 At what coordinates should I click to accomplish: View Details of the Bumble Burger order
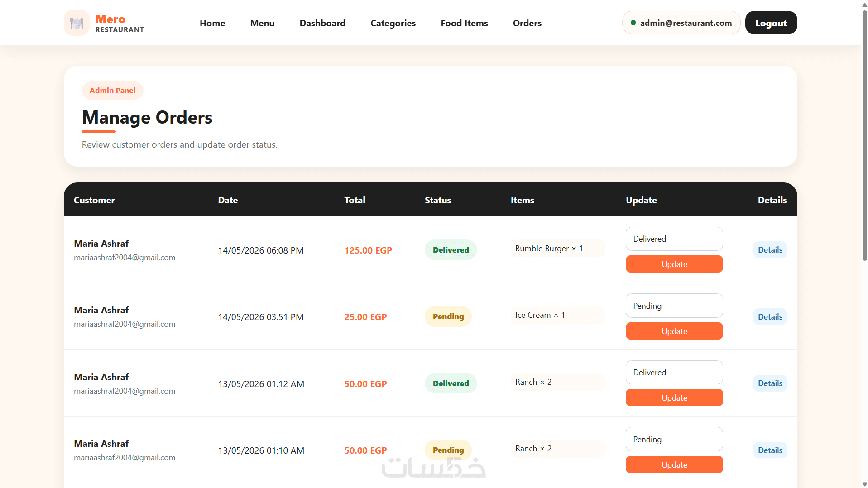(770, 250)
